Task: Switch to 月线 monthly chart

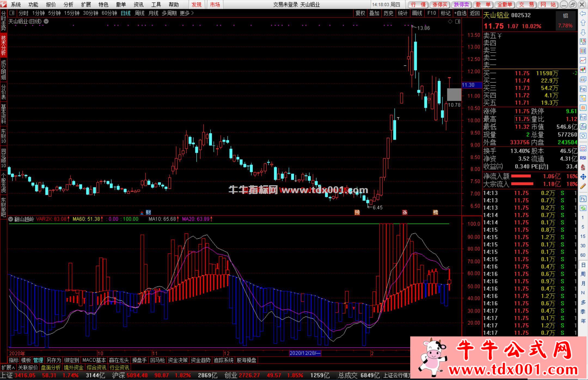Action: (x=153, y=13)
